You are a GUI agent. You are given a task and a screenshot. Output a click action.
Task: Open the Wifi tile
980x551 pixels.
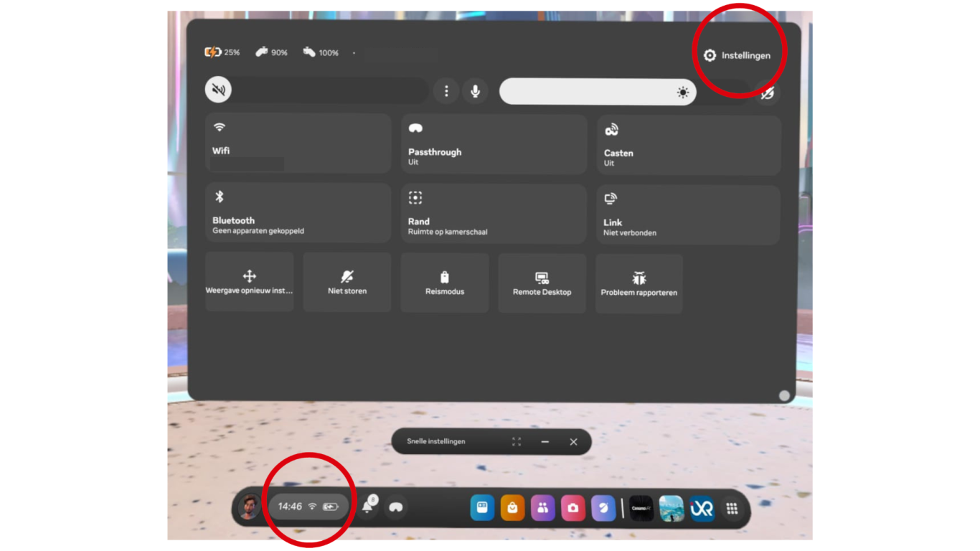(298, 142)
